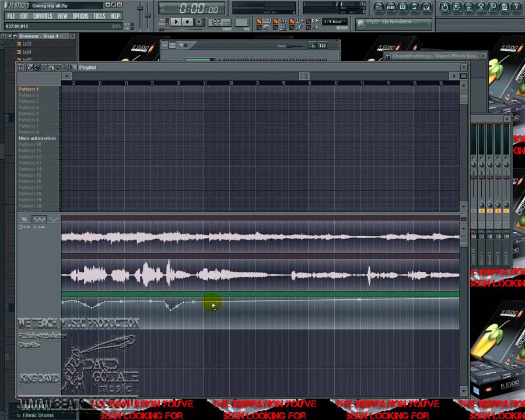
Task: Click the pattern number selector box
Action: pos(242,22)
